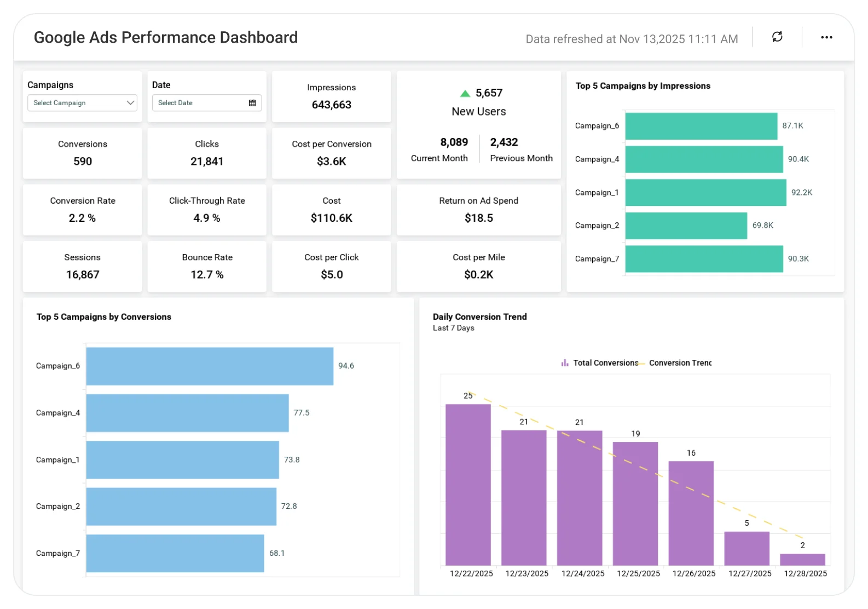Select the Click-Through Rate 4.9 % card
The width and height of the screenshot is (868, 609).
pos(207,210)
